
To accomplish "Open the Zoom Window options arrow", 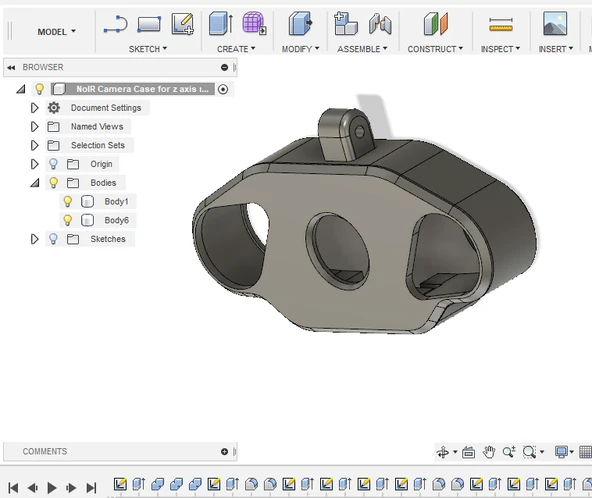I will point(542,452).
